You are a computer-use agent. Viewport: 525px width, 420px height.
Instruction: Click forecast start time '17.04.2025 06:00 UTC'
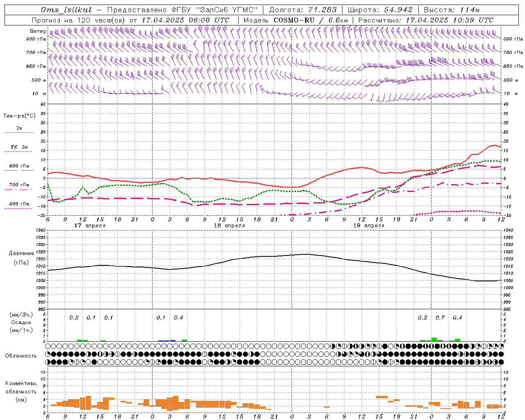[185, 20]
